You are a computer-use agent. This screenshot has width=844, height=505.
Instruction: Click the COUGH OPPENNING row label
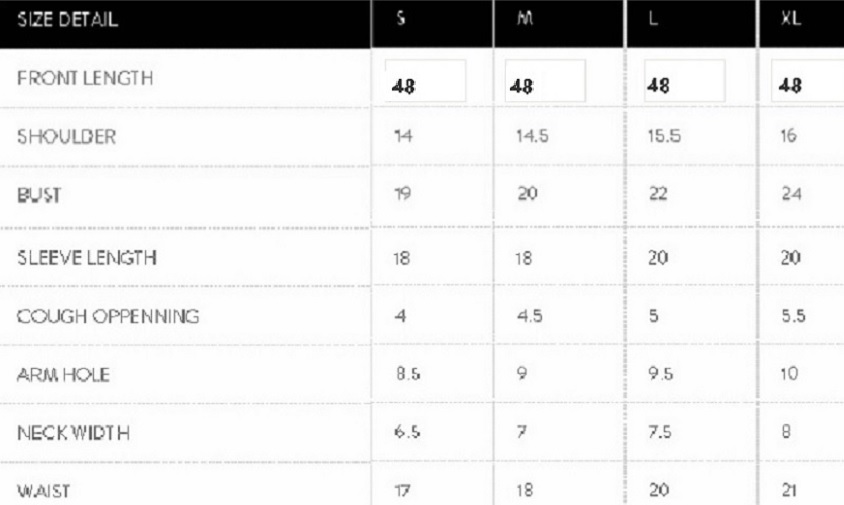coord(108,317)
